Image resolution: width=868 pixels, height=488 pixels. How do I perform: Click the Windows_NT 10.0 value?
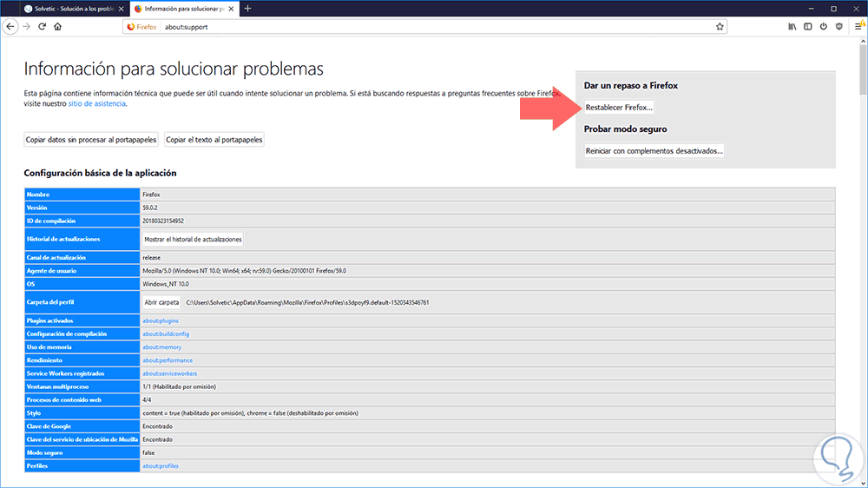[x=166, y=284]
